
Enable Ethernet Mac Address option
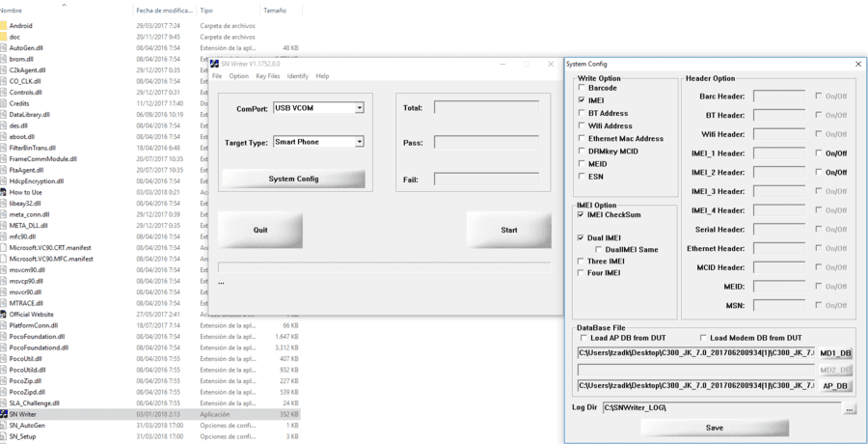[582, 139]
